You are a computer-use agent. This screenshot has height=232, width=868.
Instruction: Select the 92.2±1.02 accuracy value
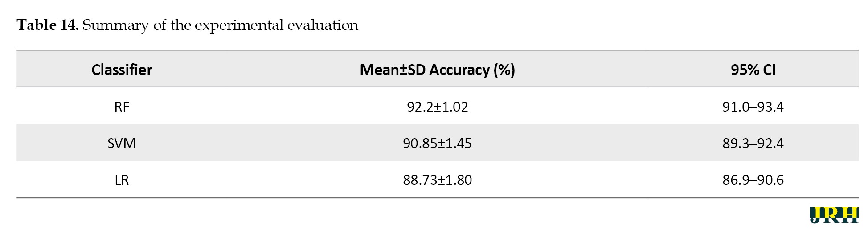point(437,107)
